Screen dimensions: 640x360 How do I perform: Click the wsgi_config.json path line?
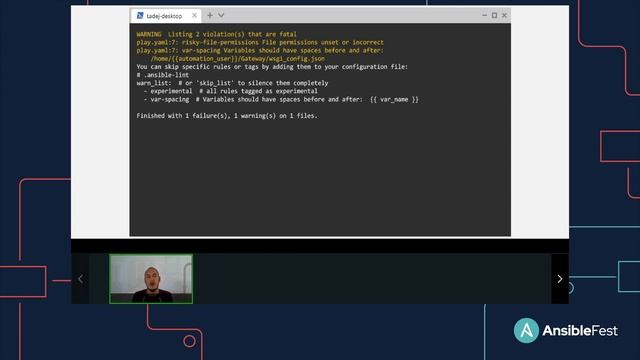238,59
